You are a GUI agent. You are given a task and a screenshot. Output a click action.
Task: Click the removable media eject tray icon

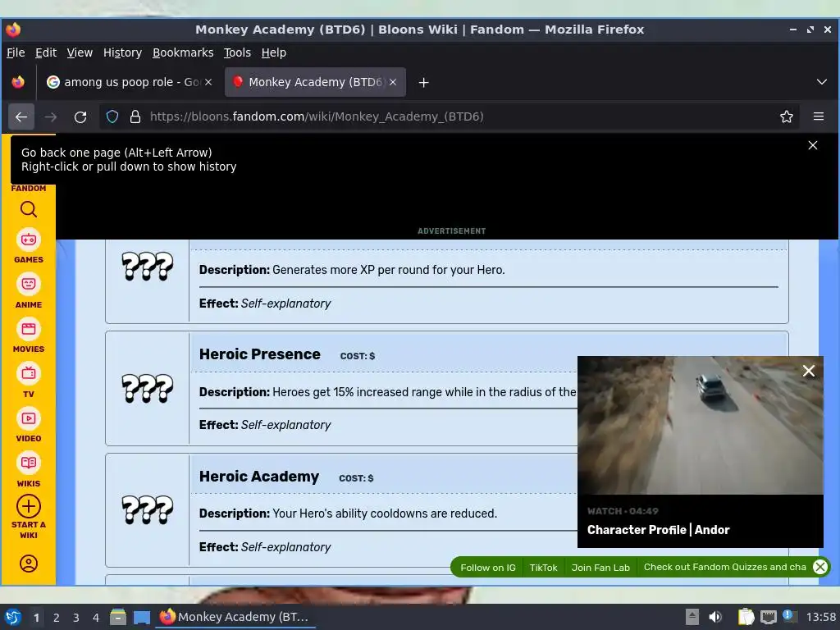pyautogui.click(x=692, y=617)
